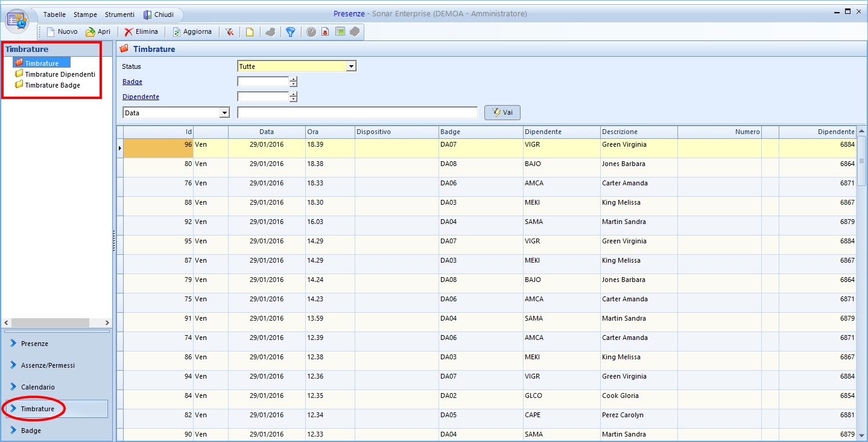The width and height of the screenshot is (868, 442).
Task: Refresh the list with Aggiorna
Action: click(x=192, y=32)
